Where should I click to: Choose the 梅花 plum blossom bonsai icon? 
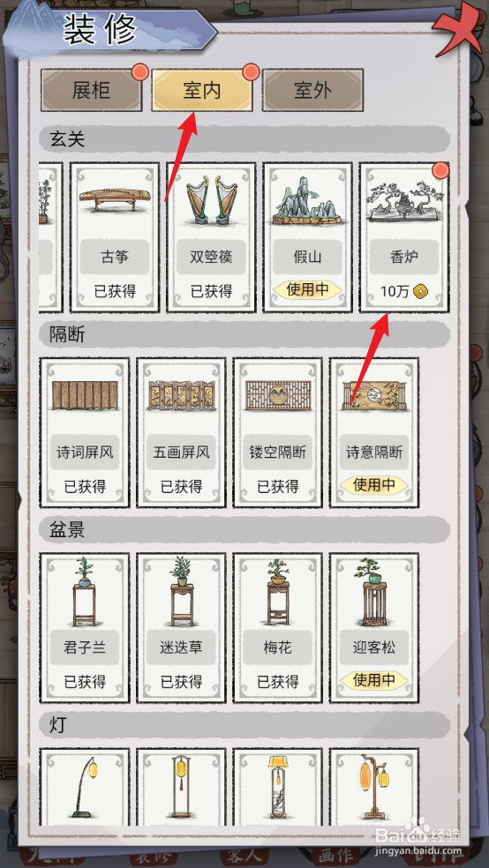[x=277, y=591]
